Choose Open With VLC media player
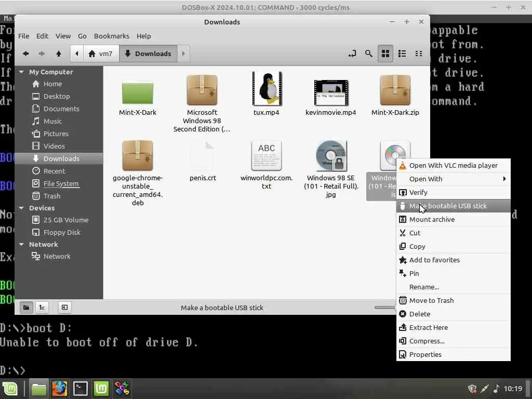 click(453, 165)
